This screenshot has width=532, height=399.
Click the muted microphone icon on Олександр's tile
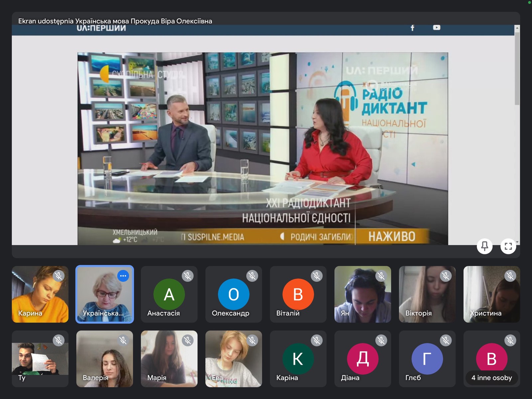pyautogui.click(x=252, y=276)
